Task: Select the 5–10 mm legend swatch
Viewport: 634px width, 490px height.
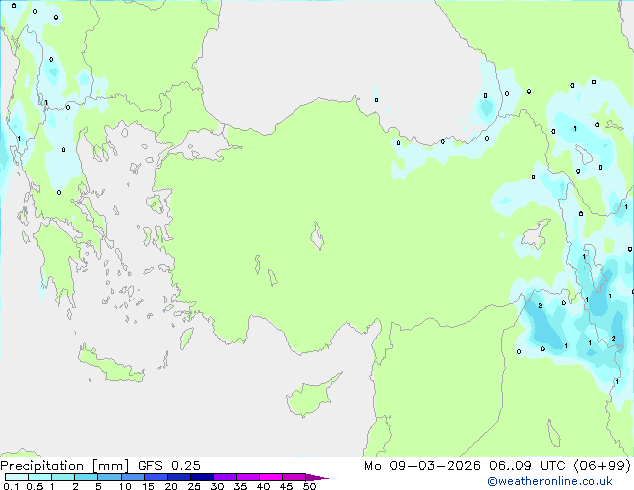Action: pos(109,477)
